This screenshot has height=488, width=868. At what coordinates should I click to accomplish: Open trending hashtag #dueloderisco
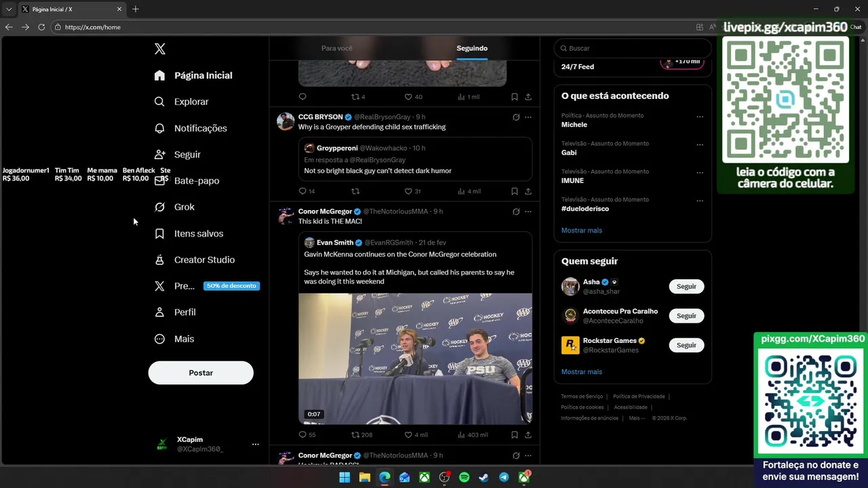pos(585,209)
